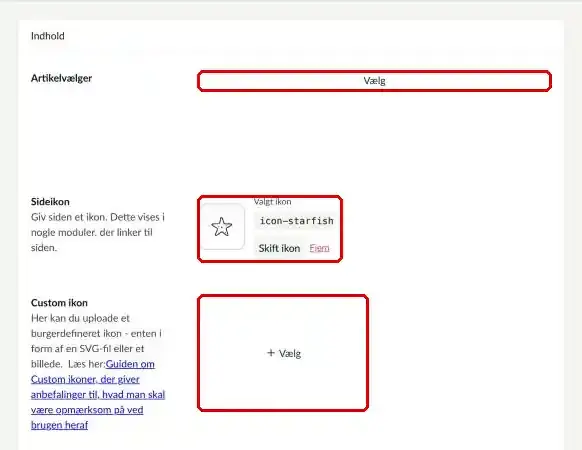The image size is (582, 450).
Task: Click the 'brugen heraf' link text
Action: 59,425
